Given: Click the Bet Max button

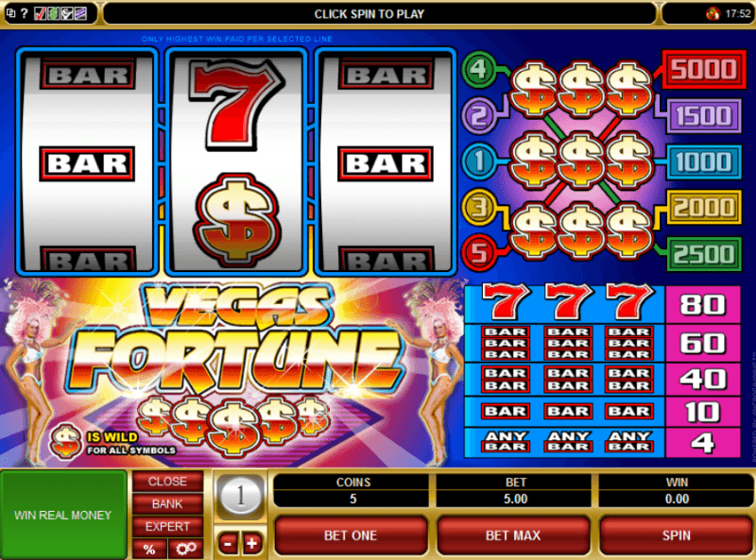Looking at the screenshot, I should [x=513, y=535].
